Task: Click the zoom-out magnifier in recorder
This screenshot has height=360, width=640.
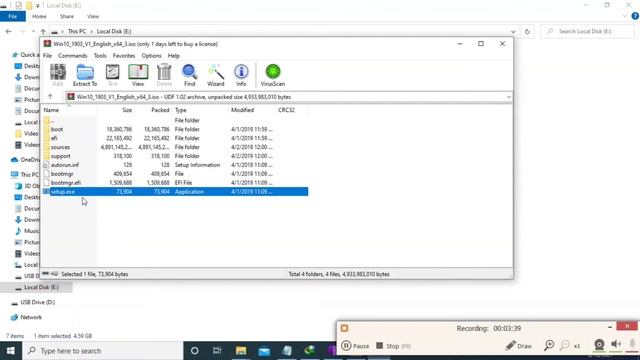Action: click(x=564, y=345)
